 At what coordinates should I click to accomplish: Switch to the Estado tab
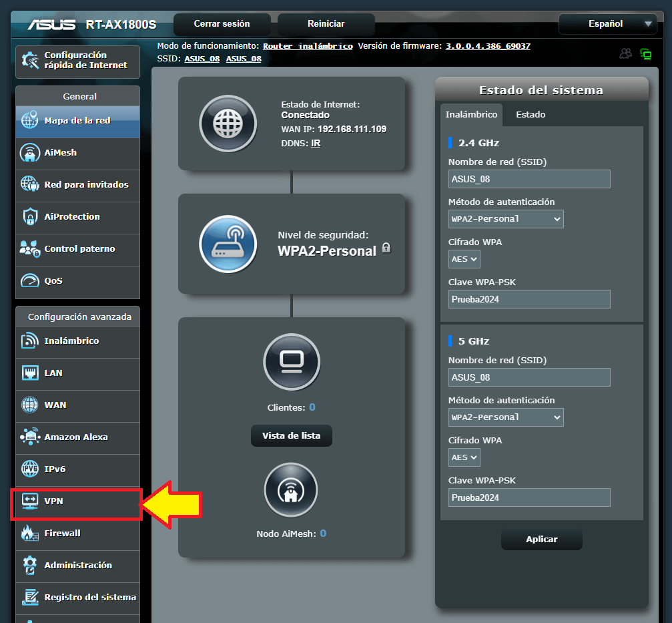531,115
